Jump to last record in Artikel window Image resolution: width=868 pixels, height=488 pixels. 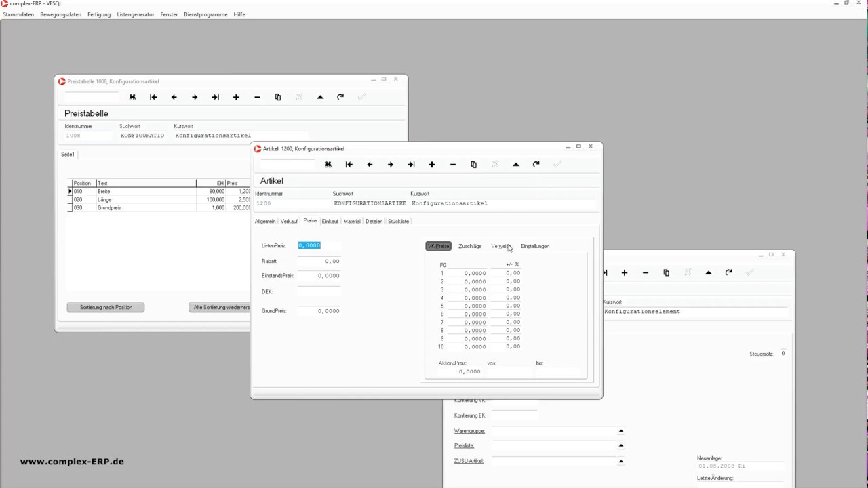coord(411,165)
